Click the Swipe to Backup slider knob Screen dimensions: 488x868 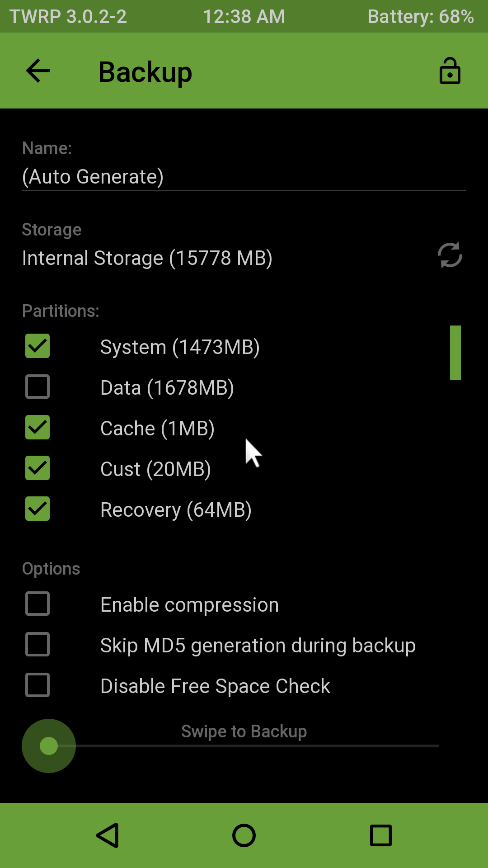tap(49, 746)
